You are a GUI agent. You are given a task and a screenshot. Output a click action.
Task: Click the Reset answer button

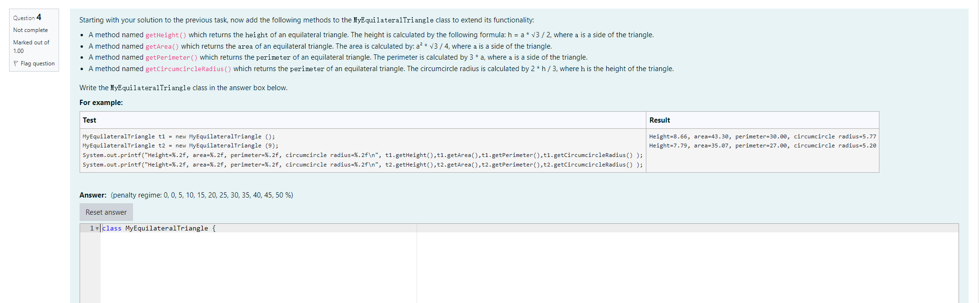[x=106, y=212]
